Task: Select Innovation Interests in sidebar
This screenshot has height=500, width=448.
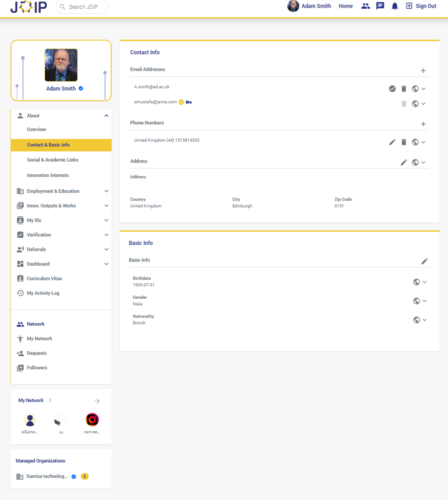Action: (48, 175)
